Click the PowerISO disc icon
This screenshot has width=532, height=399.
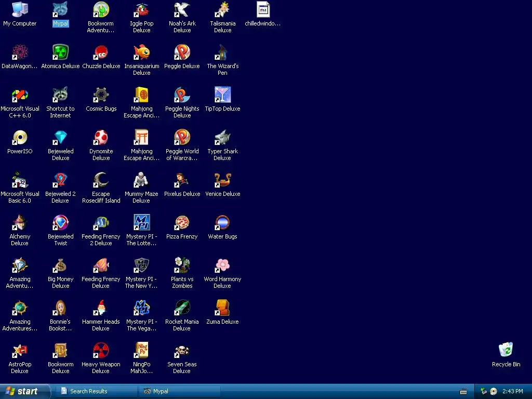(x=20, y=137)
